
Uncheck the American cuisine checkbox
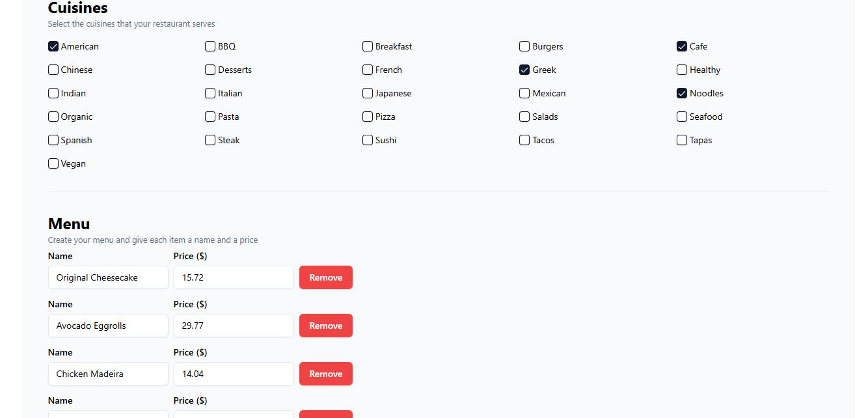click(53, 46)
